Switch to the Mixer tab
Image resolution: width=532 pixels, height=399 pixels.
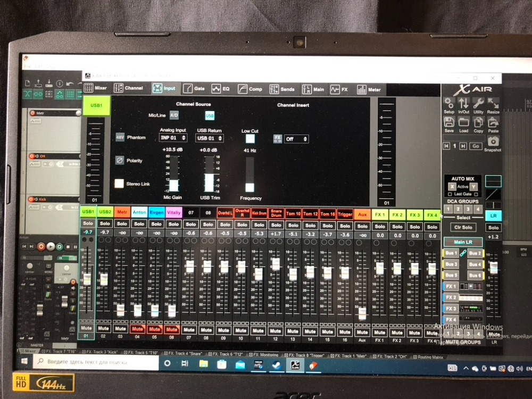click(96, 88)
